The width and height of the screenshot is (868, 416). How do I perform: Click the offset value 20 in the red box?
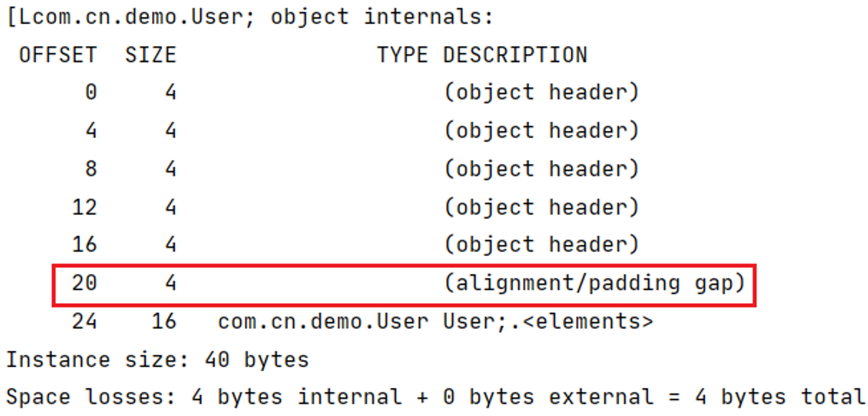click(x=84, y=283)
